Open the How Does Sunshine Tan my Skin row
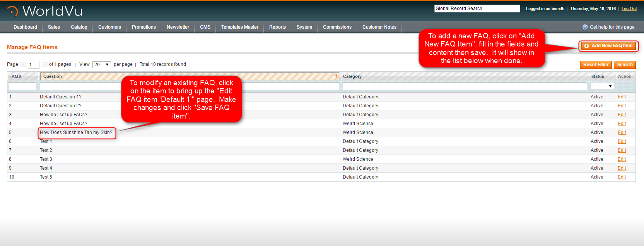 click(x=76, y=132)
